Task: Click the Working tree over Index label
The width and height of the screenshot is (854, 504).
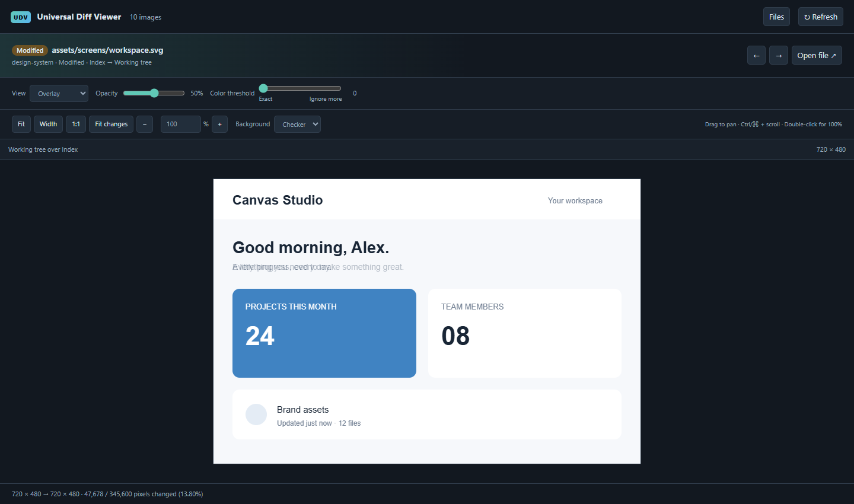Action: (x=43, y=149)
